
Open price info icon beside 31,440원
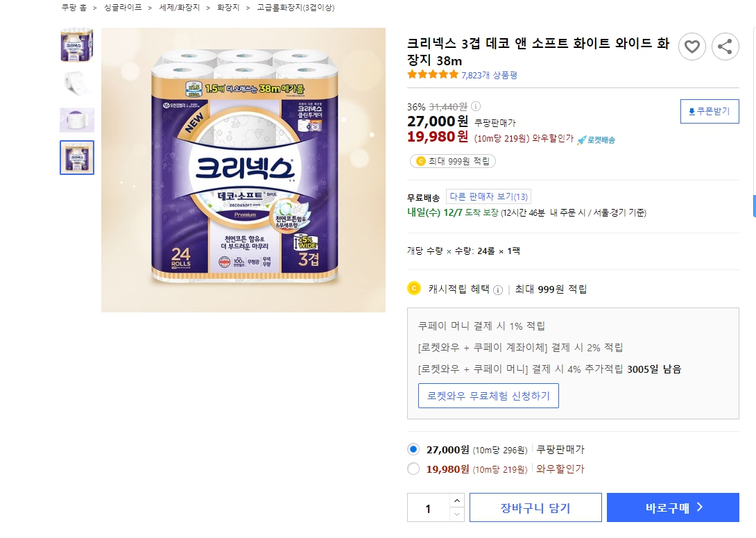[x=475, y=106]
